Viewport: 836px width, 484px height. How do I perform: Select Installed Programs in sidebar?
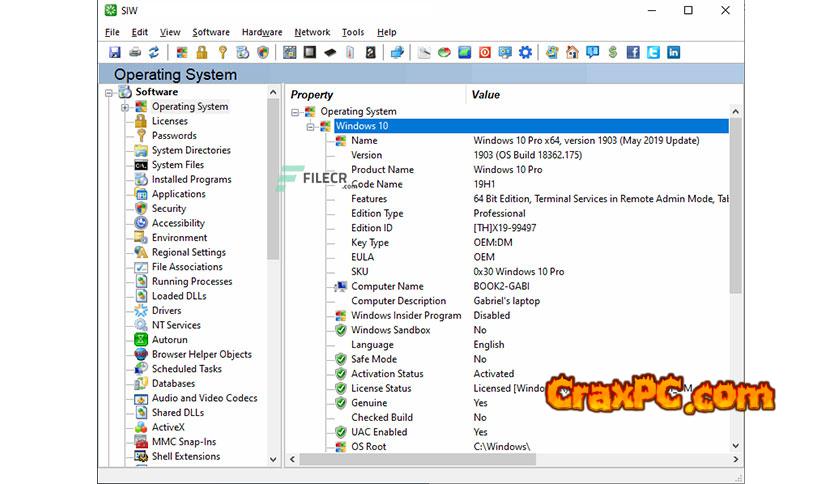pyautogui.click(x=191, y=180)
